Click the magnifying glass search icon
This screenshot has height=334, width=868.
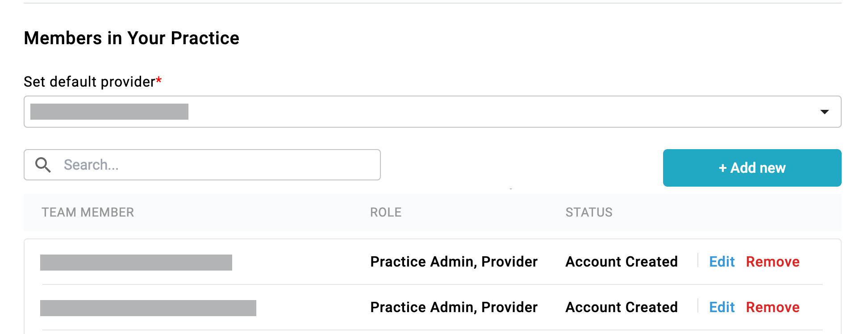(x=43, y=165)
